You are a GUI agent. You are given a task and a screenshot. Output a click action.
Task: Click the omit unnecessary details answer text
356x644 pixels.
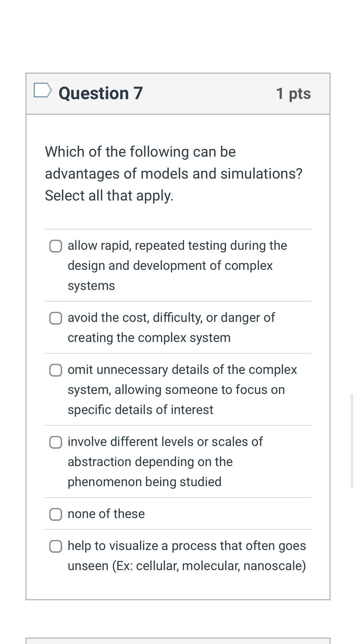[182, 389]
